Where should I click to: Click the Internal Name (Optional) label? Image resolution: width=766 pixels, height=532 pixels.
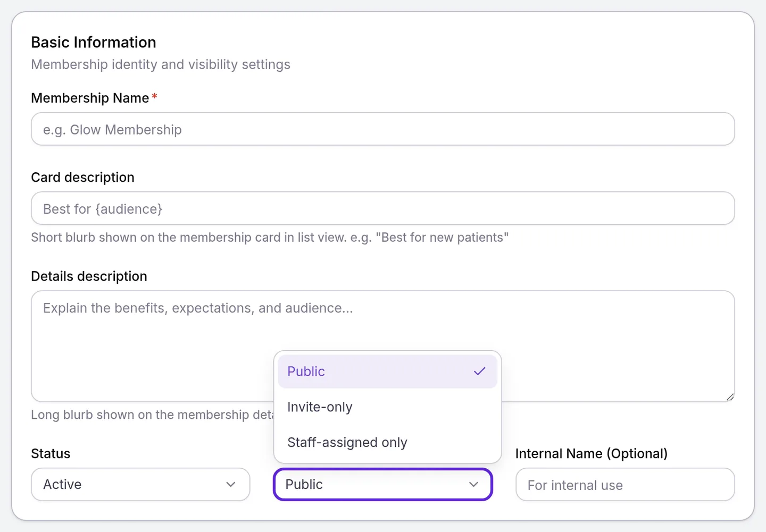click(592, 454)
